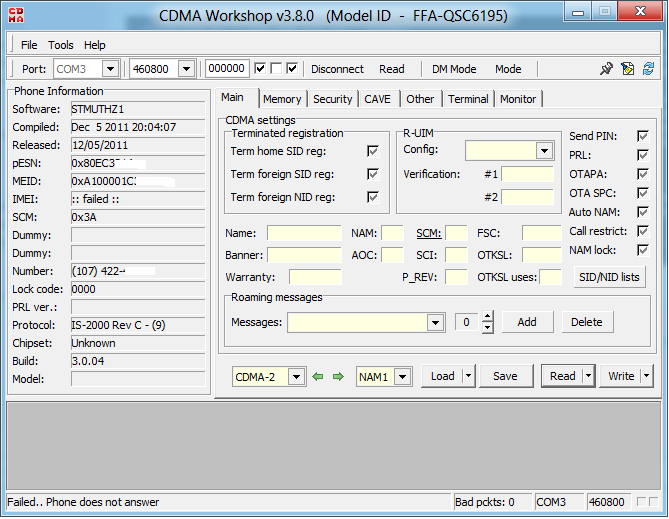This screenshot has width=669, height=519.
Task: Switch to the Security tab
Action: [x=333, y=99]
